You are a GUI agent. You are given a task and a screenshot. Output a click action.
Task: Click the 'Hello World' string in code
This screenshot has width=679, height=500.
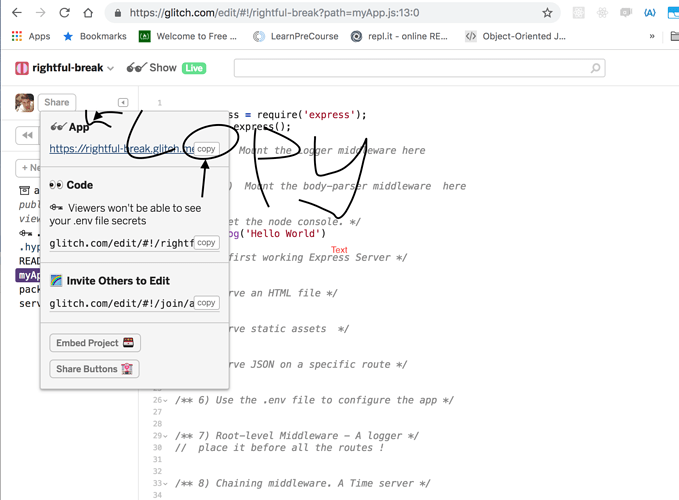pos(282,234)
